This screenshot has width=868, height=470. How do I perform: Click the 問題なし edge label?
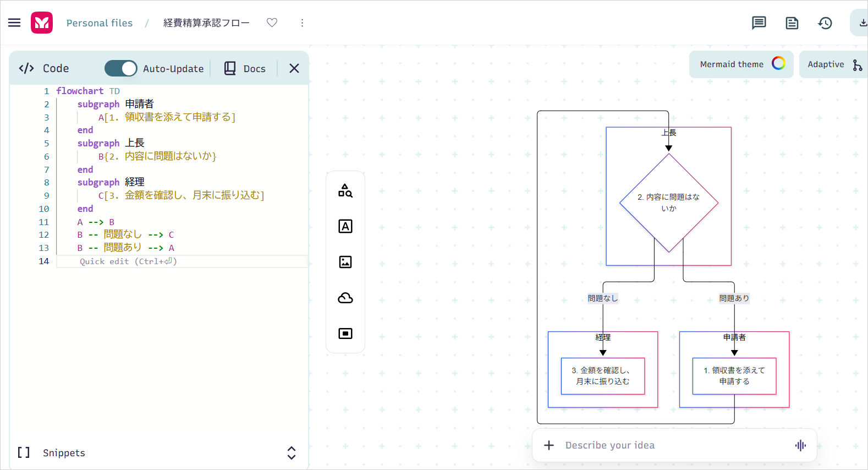click(x=603, y=298)
